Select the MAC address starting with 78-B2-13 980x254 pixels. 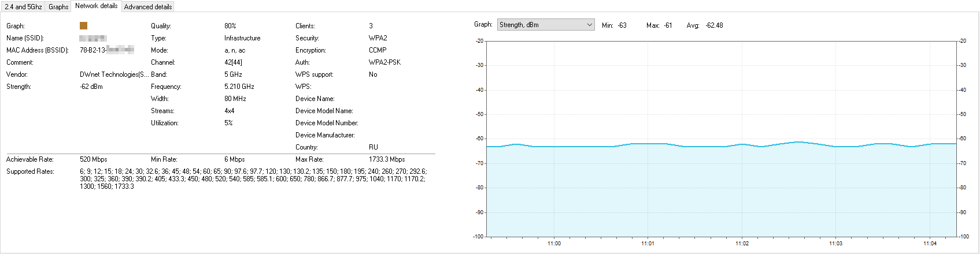click(x=106, y=50)
